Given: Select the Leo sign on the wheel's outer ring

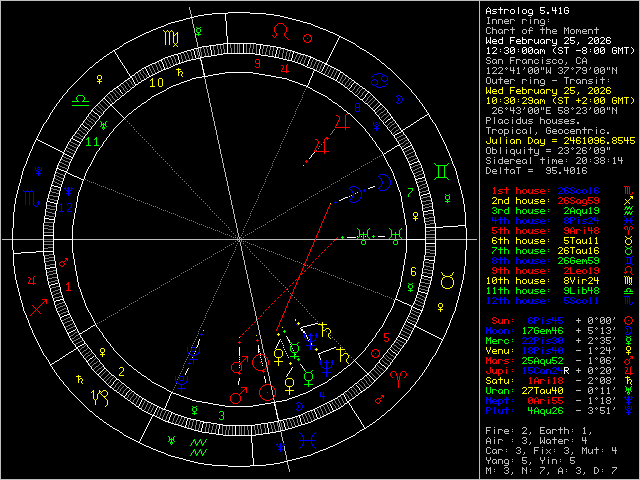Looking at the screenshot, I should coord(285,31).
